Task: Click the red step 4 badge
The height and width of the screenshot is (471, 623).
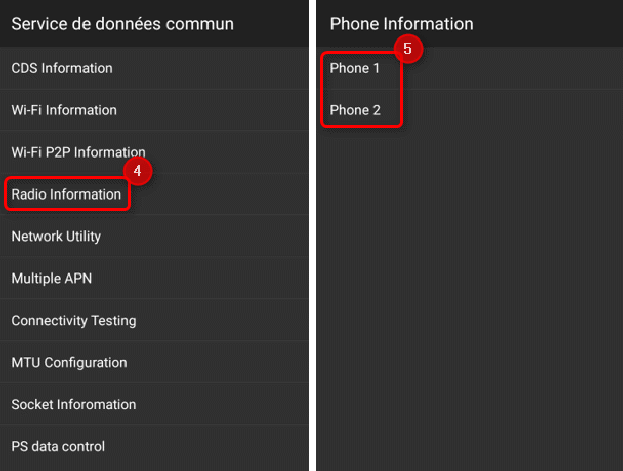Action: point(137,171)
